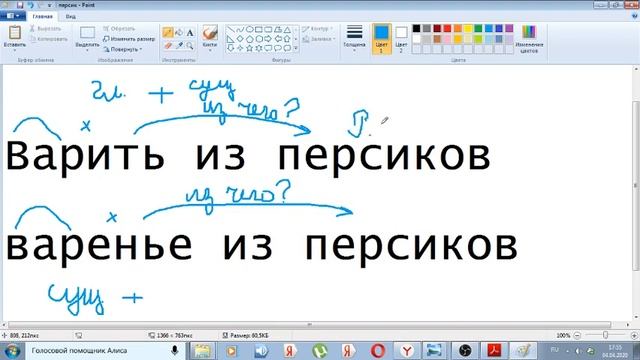Image resolution: width=640 pixels, height=360 pixels.
Task: Choose the left arrow shape
Action: tap(278, 39)
